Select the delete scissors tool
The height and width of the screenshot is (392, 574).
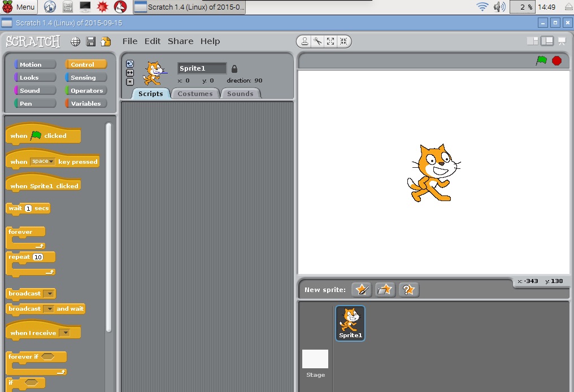click(x=318, y=41)
